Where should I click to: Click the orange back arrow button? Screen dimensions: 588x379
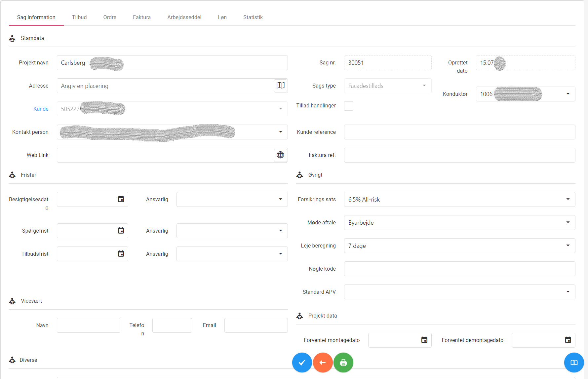323,362
